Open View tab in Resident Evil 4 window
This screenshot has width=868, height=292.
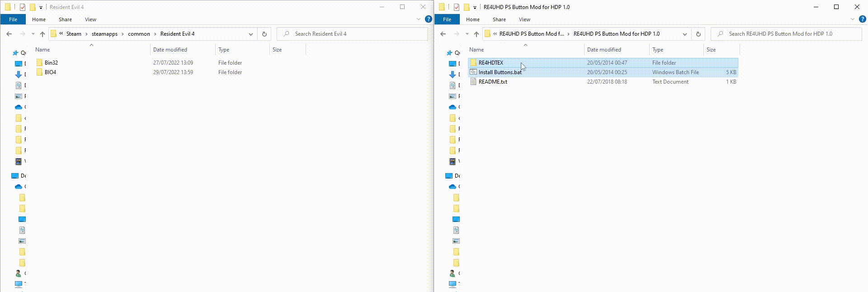(x=90, y=19)
